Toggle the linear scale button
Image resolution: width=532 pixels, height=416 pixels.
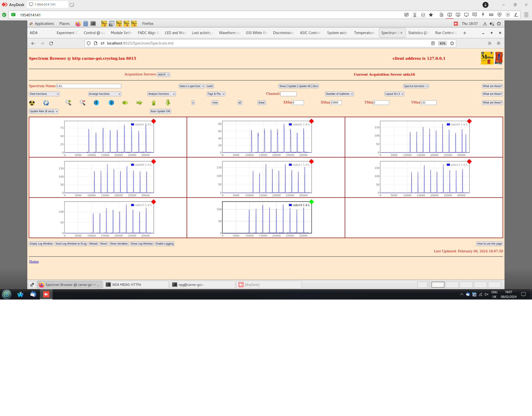point(261,103)
